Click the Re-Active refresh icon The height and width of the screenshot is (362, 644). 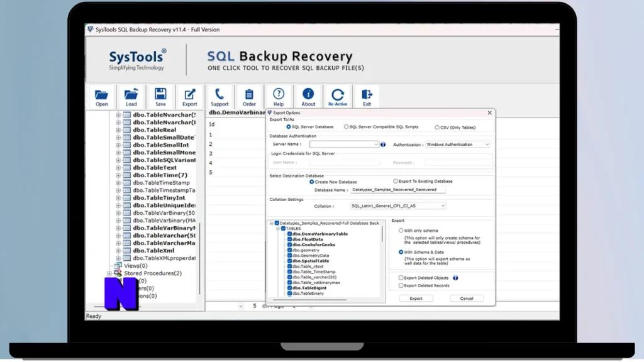[338, 95]
